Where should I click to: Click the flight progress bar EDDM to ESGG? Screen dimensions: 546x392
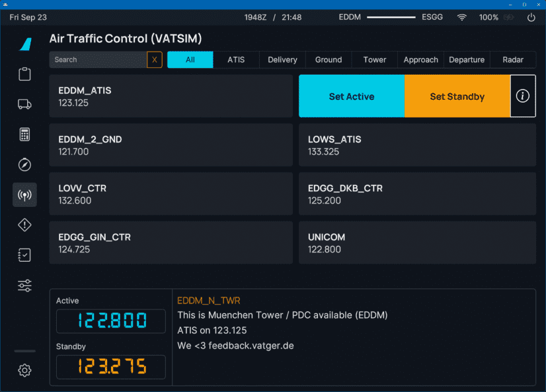click(x=391, y=17)
